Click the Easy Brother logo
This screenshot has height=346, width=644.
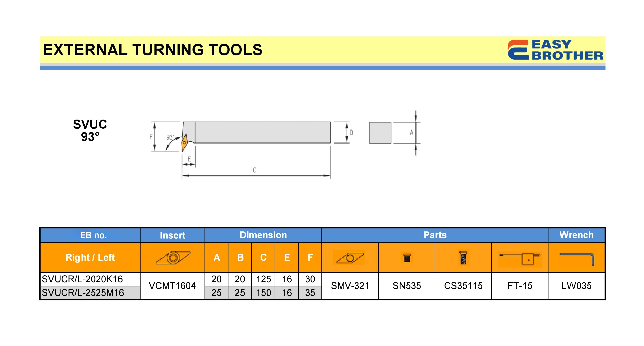point(555,50)
